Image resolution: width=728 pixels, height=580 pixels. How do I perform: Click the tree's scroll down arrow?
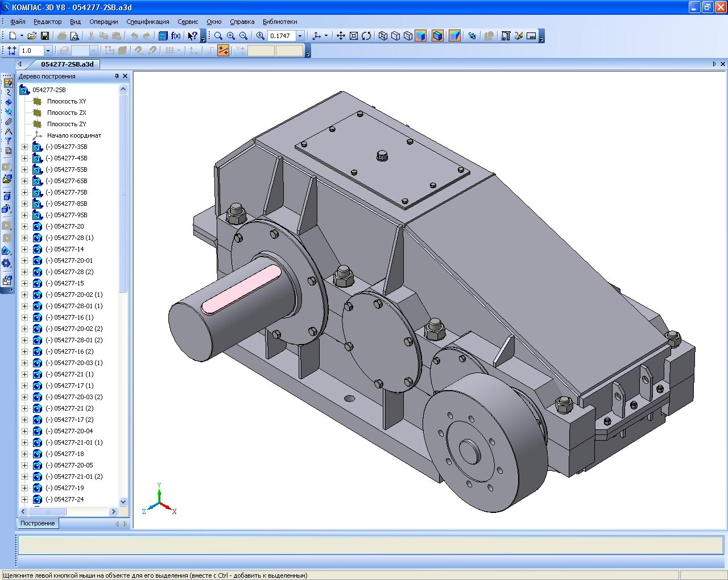pos(123,502)
